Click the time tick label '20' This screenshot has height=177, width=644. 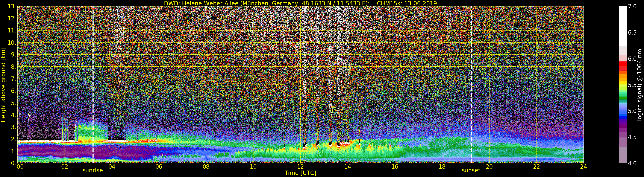pyautogui.click(x=489, y=167)
